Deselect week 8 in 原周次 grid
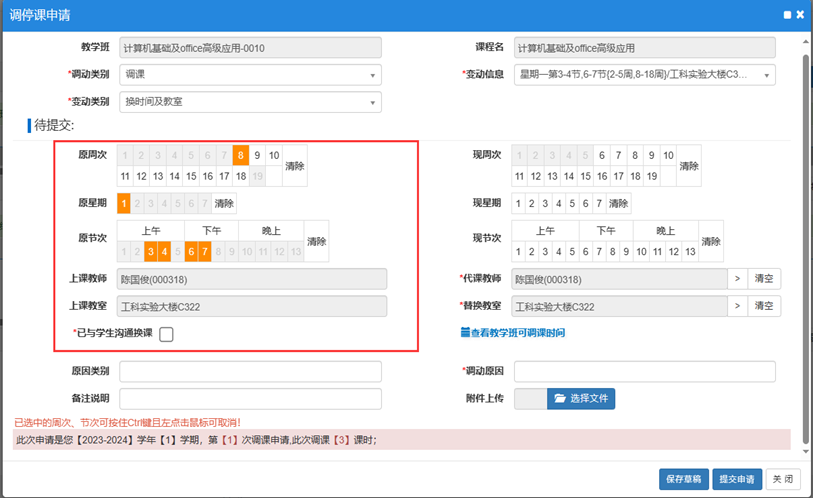813x498 pixels. pos(241,155)
